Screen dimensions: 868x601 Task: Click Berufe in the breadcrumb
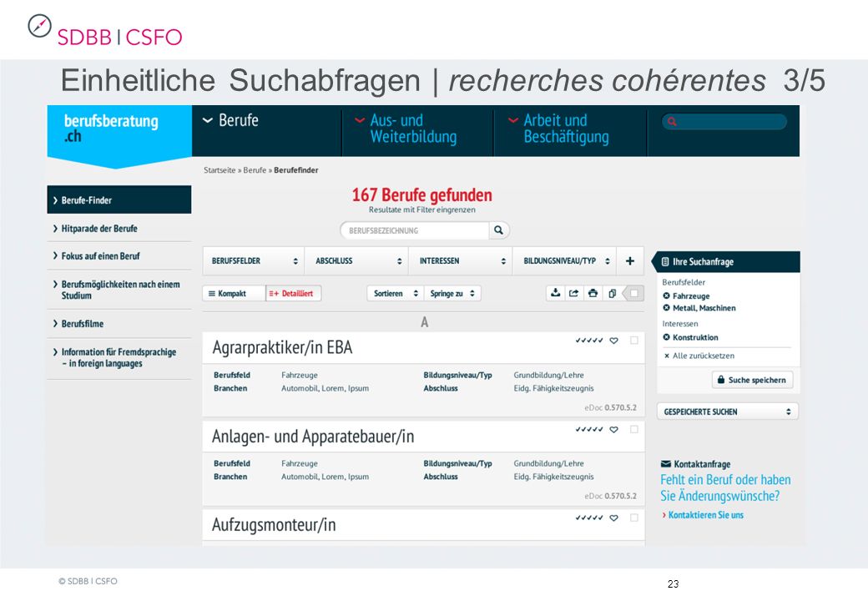click(255, 170)
